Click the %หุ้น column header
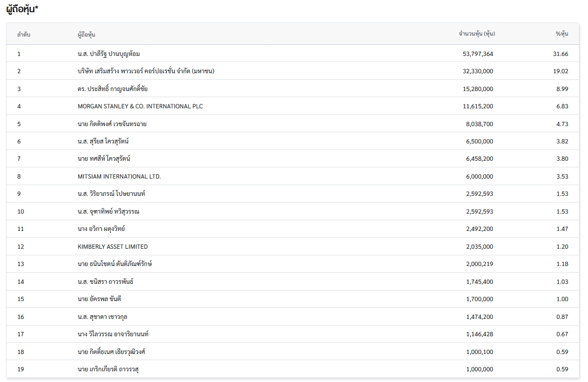Viewport: 588px width, 382px height. [x=562, y=34]
